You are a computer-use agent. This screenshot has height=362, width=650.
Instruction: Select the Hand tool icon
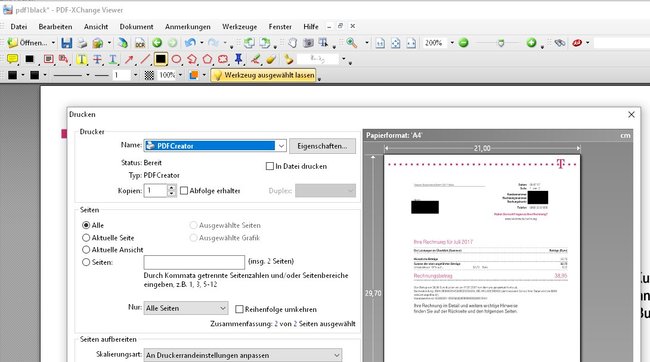[x=293, y=43]
